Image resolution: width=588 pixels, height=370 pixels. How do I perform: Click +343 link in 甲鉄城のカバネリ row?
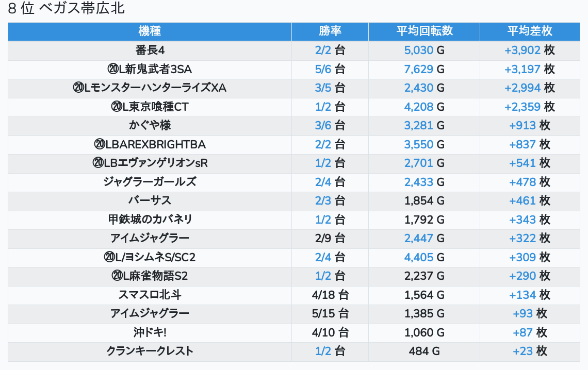[x=522, y=220]
